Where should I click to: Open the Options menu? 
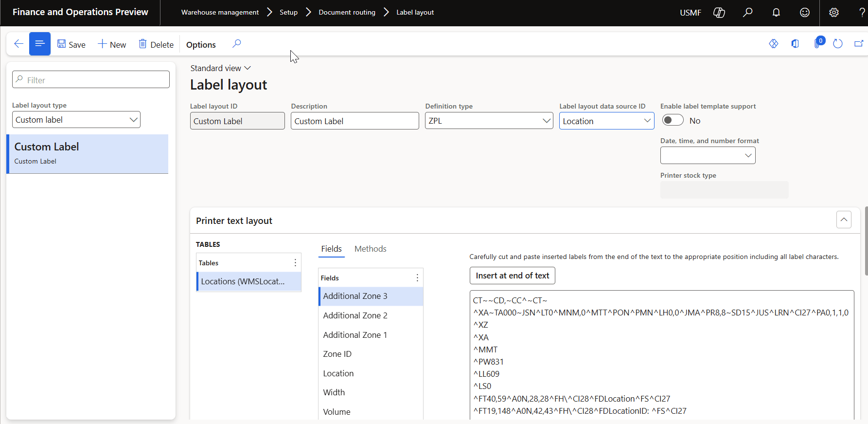click(x=201, y=45)
